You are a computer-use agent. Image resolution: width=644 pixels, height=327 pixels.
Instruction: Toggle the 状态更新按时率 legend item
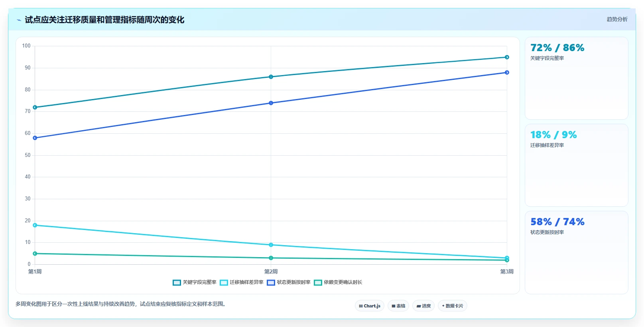(x=289, y=282)
